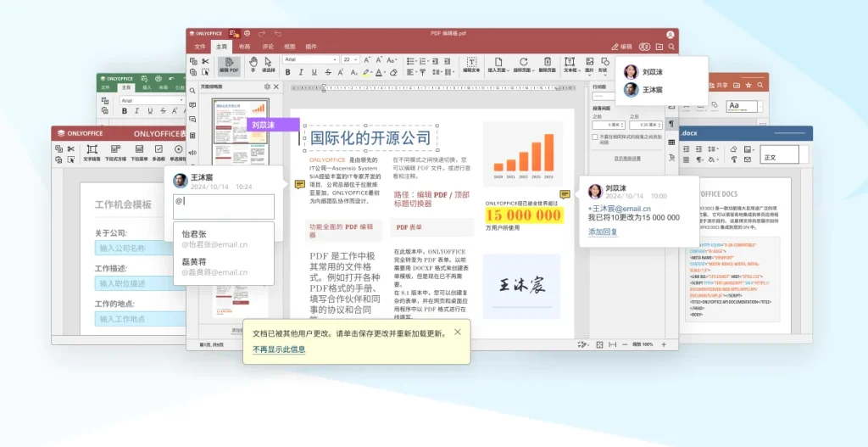This screenshot has height=447, width=868.
Task: Click the increase indent icon
Action: tap(448, 61)
